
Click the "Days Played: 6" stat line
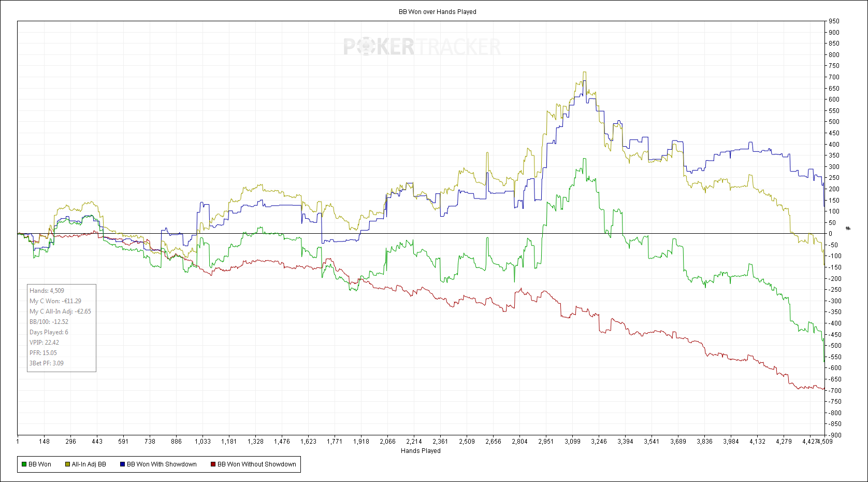pos(49,332)
